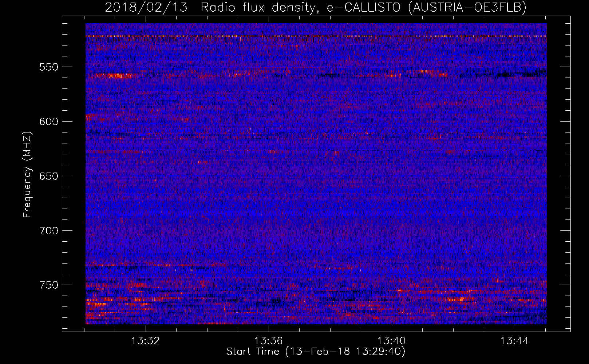Click the 13:40 time tick label
The image size is (589, 364).
(392, 341)
